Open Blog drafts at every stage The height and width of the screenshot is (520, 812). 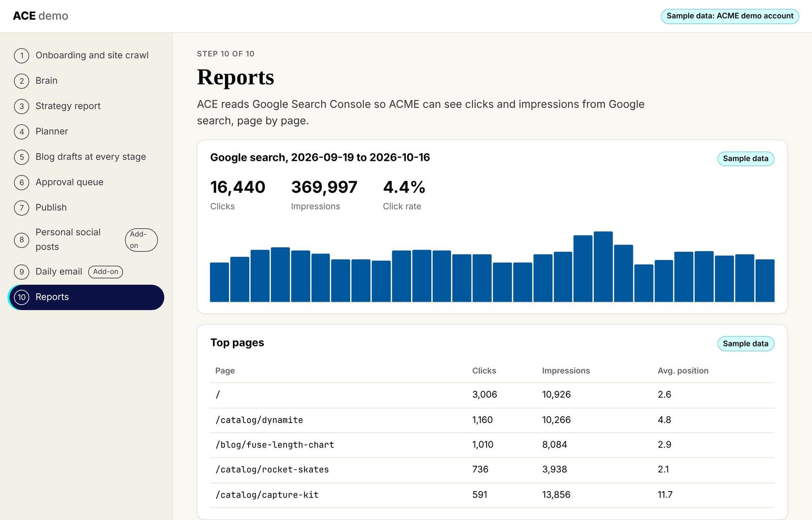[86, 157]
